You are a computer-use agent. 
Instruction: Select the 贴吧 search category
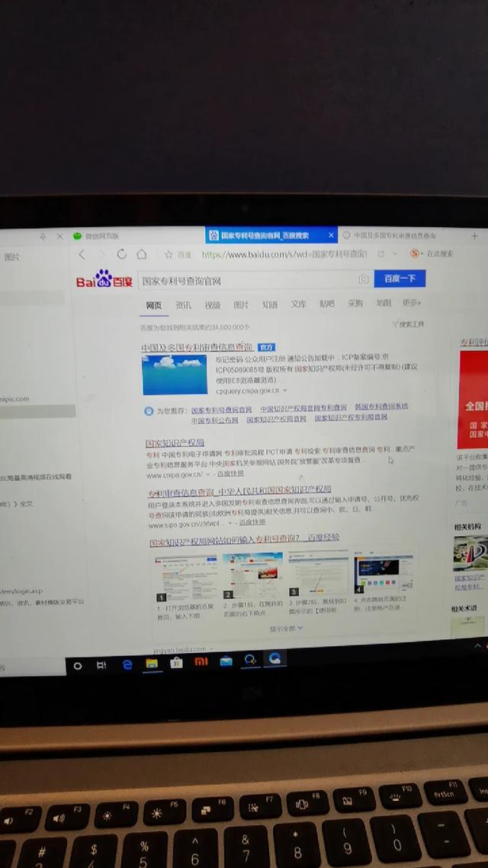click(x=327, y=304)
